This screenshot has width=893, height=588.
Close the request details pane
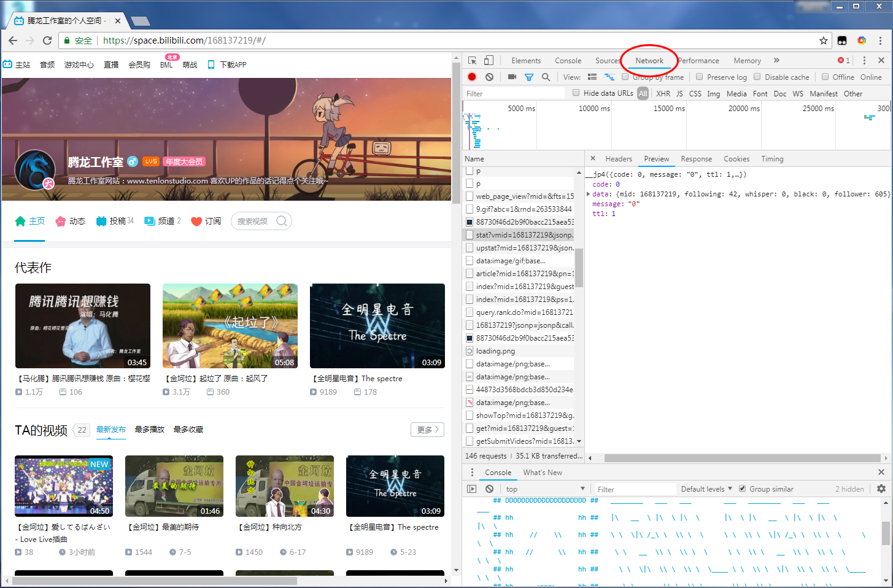point(593,158)
